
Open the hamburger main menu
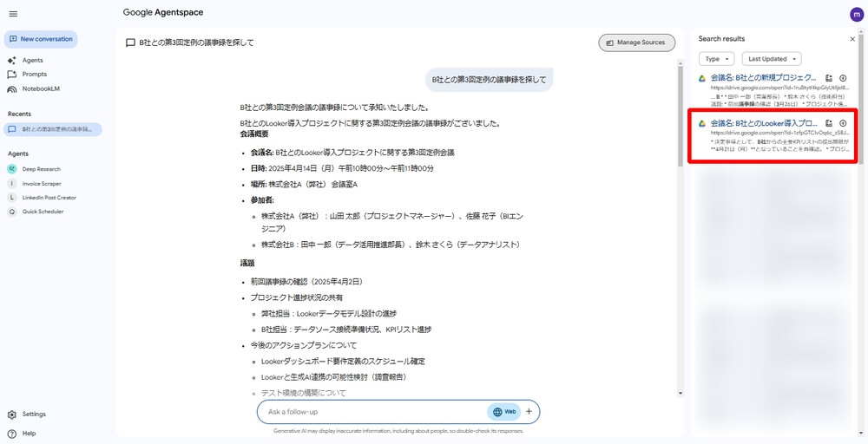[13, 14]
